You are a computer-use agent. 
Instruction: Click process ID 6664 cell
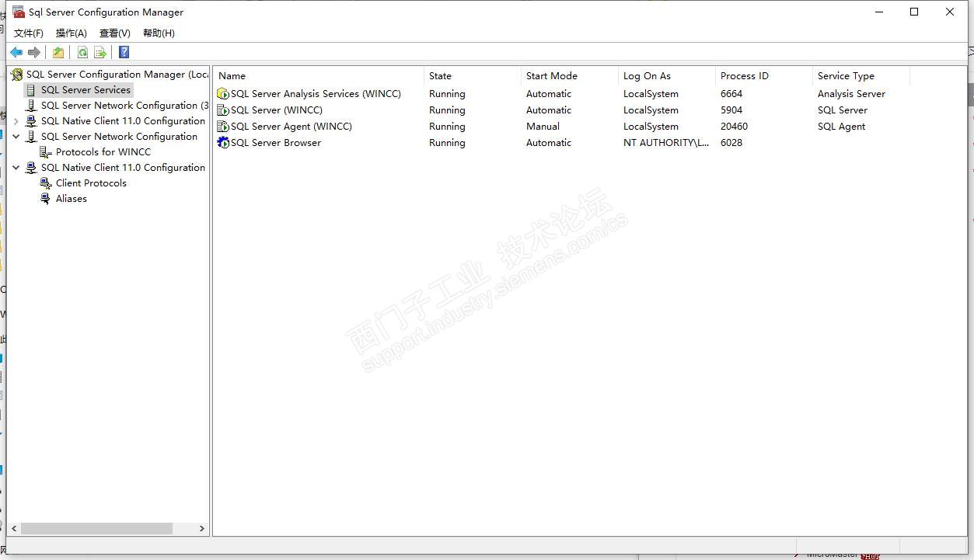point(731,94)
